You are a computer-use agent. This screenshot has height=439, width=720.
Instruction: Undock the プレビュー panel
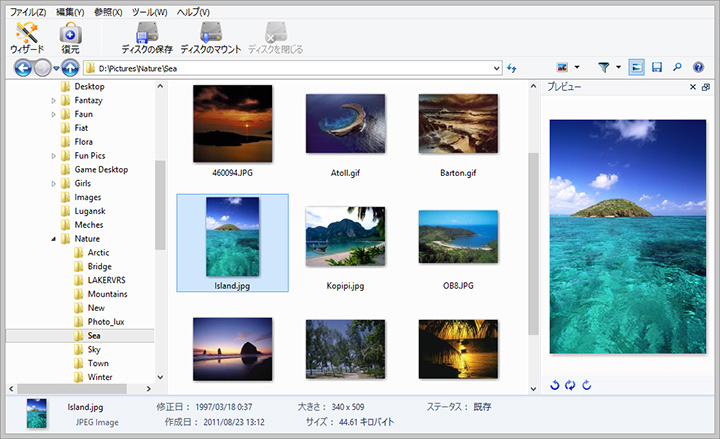[706, 87]
